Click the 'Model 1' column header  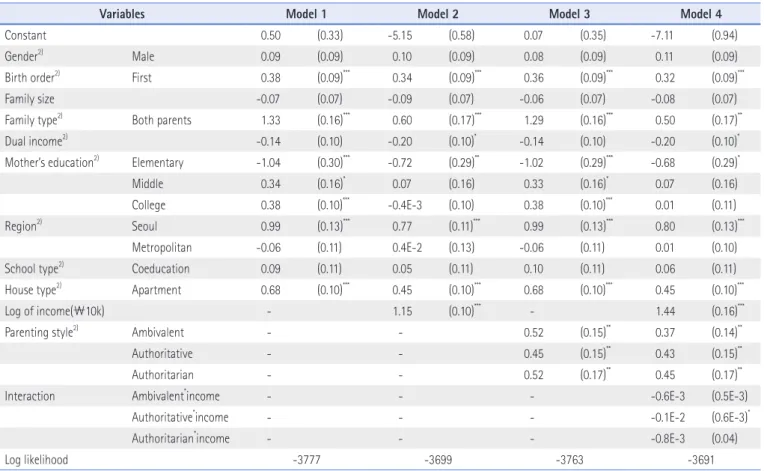306,14
